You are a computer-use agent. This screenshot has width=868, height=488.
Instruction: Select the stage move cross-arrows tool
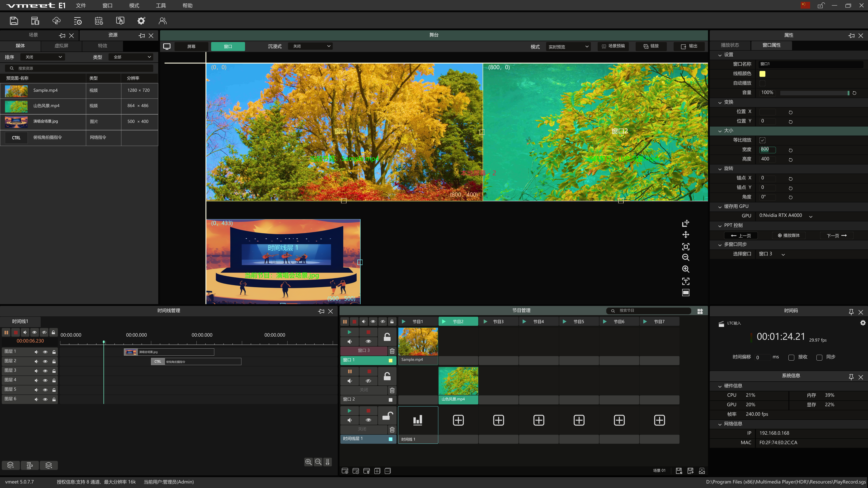686,235
